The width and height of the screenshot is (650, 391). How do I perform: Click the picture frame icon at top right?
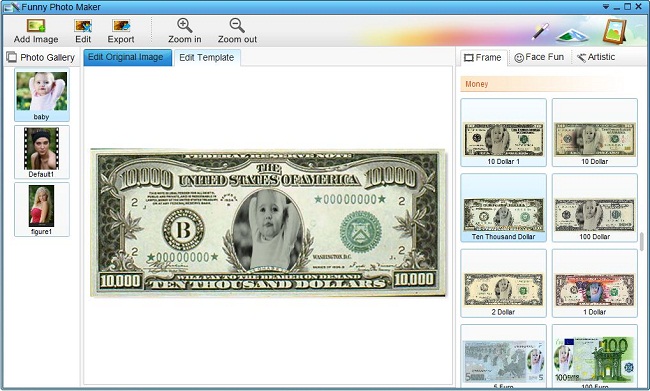pos(614,31)
